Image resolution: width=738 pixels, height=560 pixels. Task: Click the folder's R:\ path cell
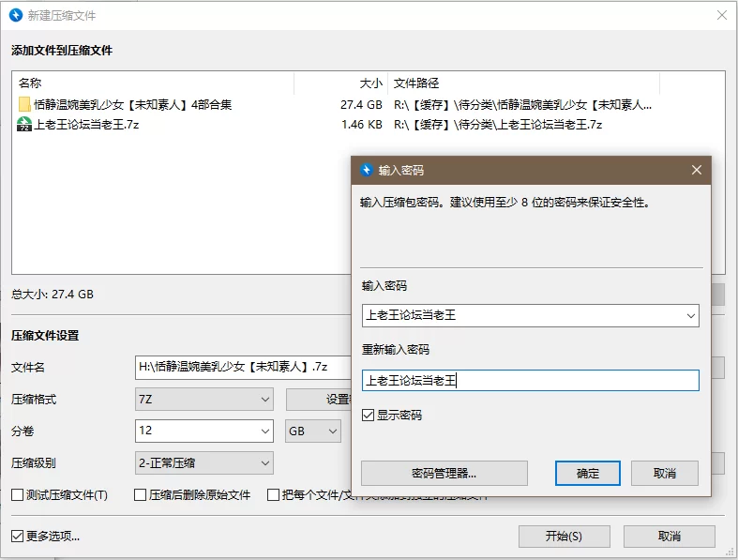(522, 104)
